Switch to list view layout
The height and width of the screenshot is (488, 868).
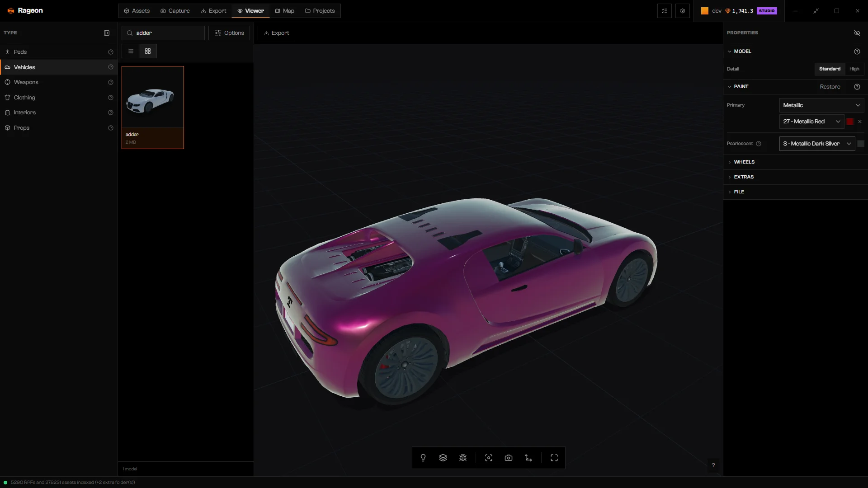[x=131, y=51]
